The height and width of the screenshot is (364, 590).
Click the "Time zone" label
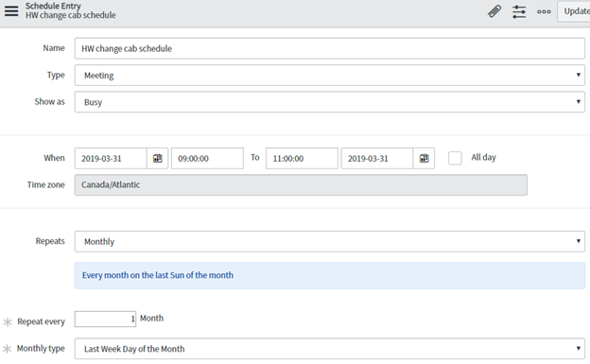(46, 184)
